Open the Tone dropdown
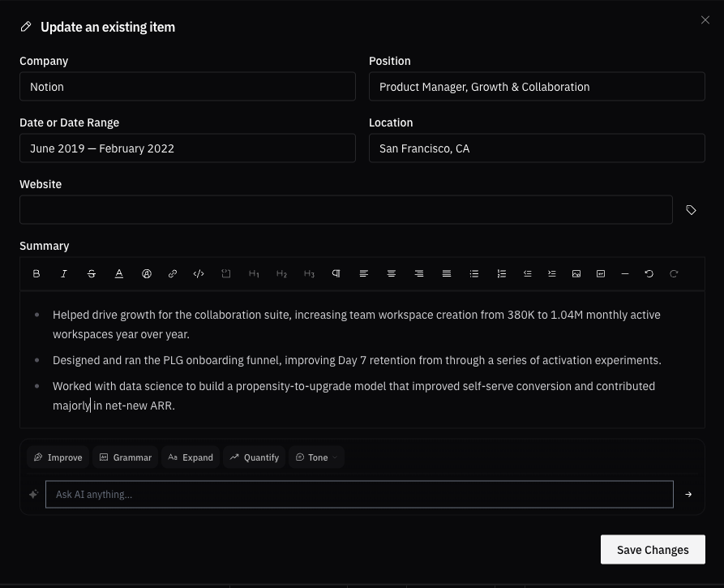This screenshot has width=724, height=588. 316,457
